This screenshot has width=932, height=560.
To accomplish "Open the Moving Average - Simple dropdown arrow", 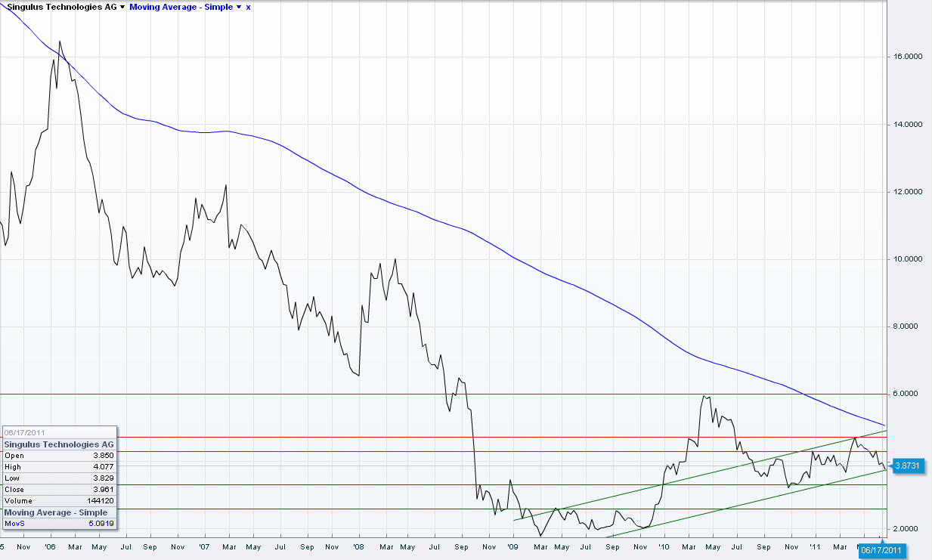I will (x=239, y=7).
